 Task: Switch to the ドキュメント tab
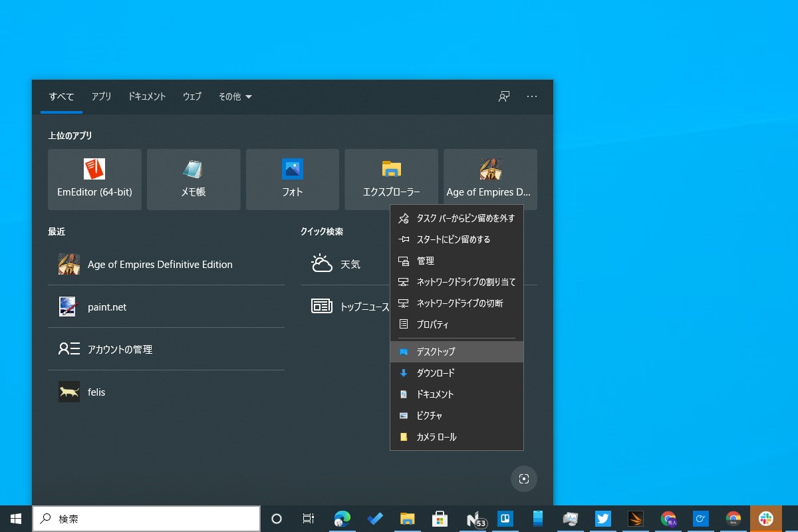coord(147,96)
